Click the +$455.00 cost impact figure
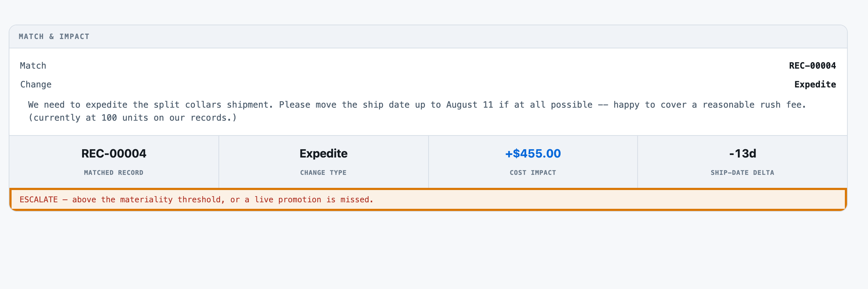This screenshot has width=868, height=289. coord(533,154)
